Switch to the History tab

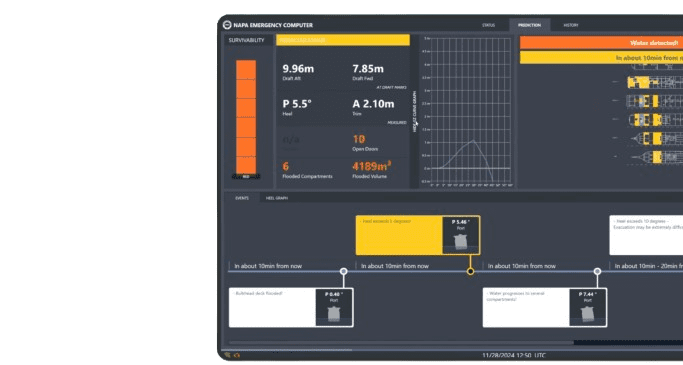[571, 25]
